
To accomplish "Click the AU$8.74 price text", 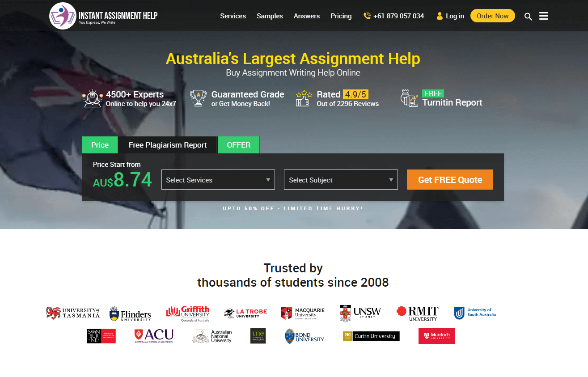I will coord(123,180).
